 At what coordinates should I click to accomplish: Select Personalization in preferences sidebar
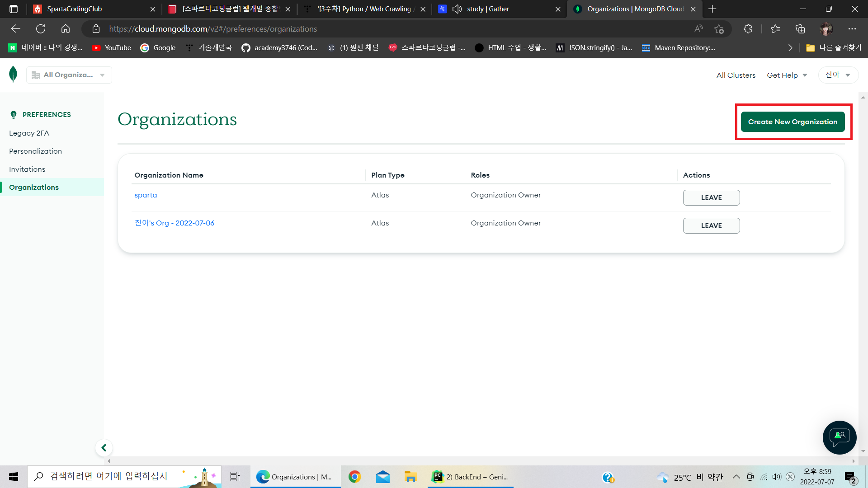(x=35, y=151)
